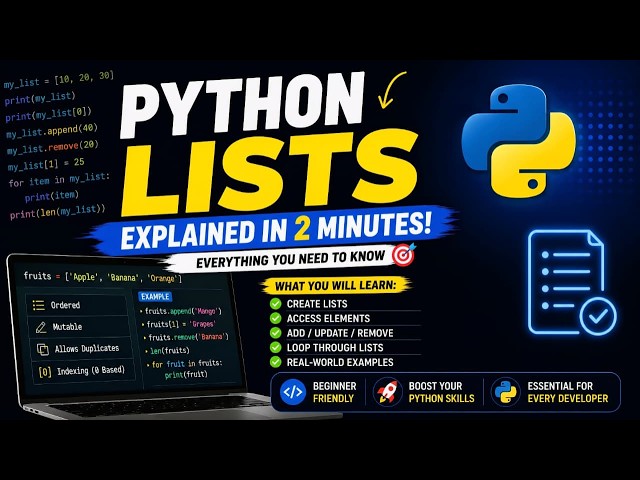Click the LOOP THROUGH LISTS text
This screenshot has height=480, width=640.
pyautogui.click(x=335, y=348)
